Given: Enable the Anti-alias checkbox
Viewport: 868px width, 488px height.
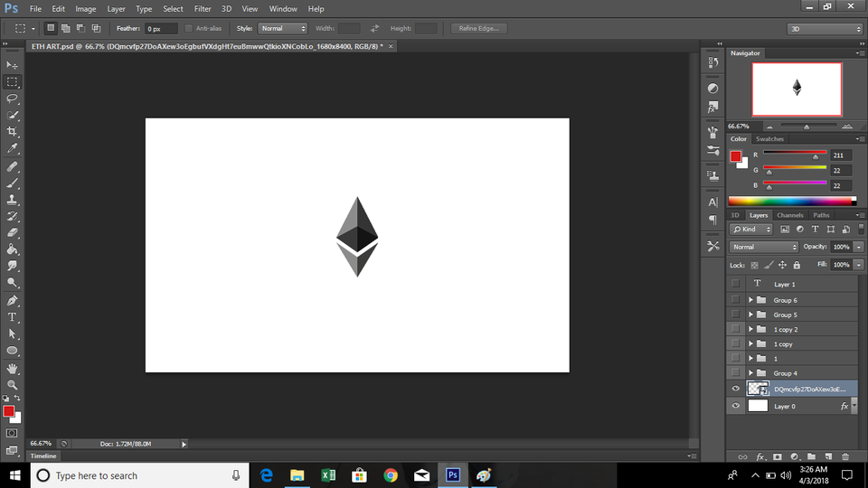Looking at the screenshot, I should tap(189, 28).
